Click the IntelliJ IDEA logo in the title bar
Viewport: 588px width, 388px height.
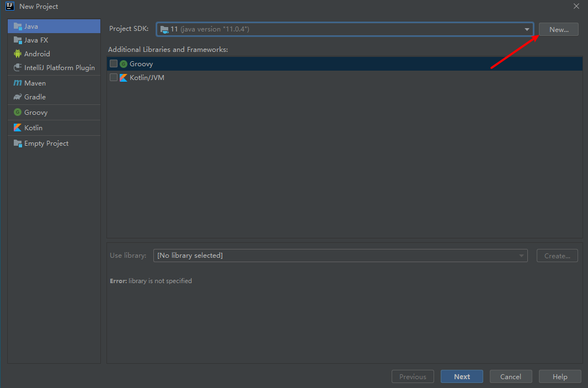tap(10, 6)
